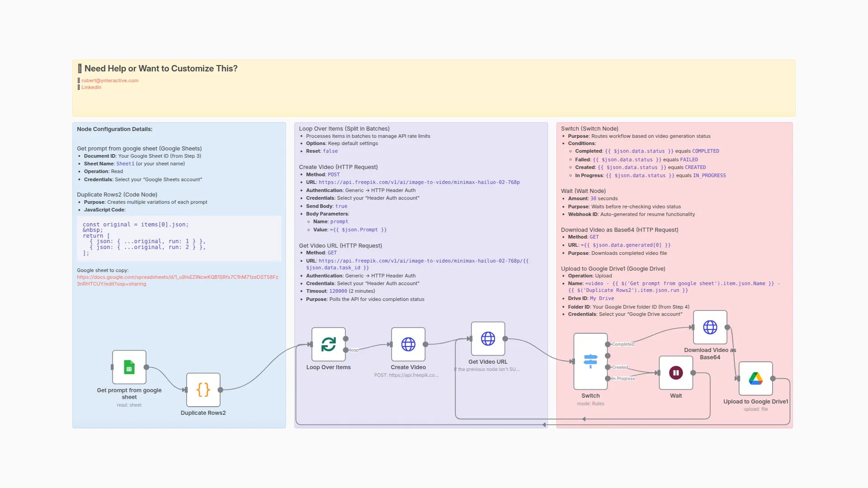Image resolution: width=868 pixels, height=488 pixels.
Task: Select the Download Video as Base64 node
Action: 710,327
